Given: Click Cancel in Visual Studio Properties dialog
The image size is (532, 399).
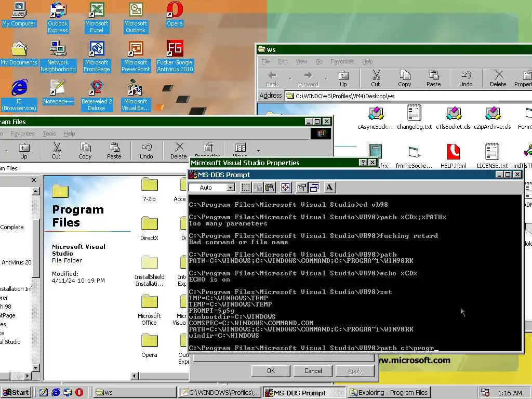Looking at the screenshot, I should coord(313,371).
